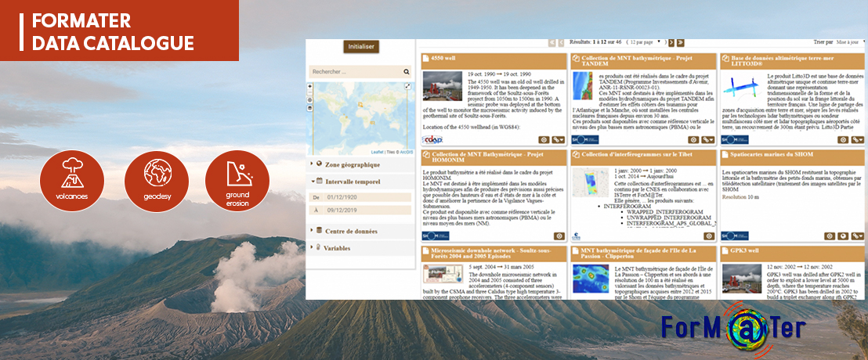Viewport: 868px width, 360px height.
Task: Click the SHOM logo on HOMONIM card
Action: tap(435, 236)
